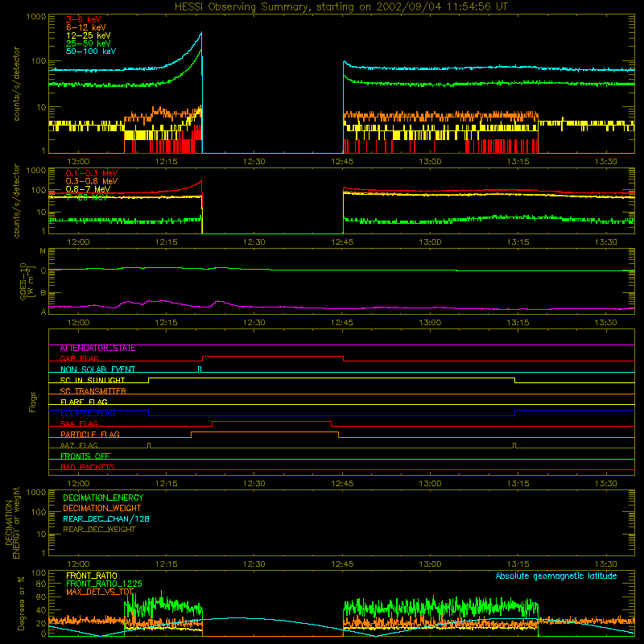
Task: Click the HESSI Observing Summary title text
Action: [341, 7]
